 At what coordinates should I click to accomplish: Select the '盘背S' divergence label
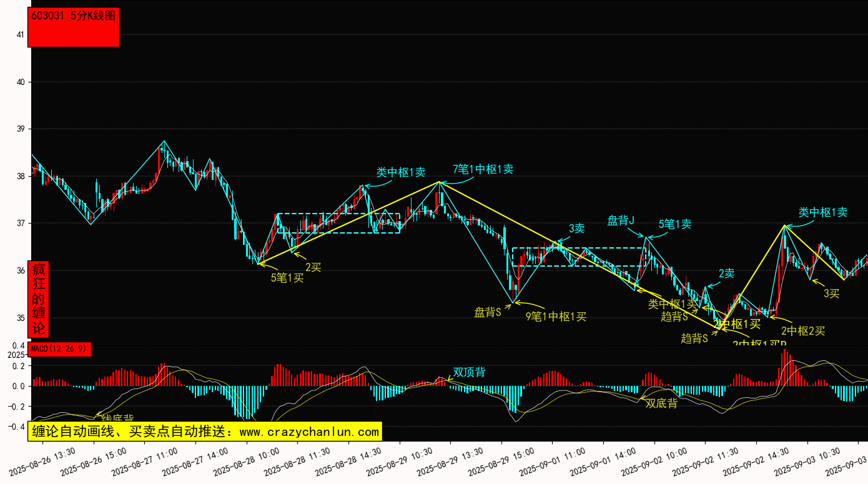pyautogui.click(x=488, y=312)
